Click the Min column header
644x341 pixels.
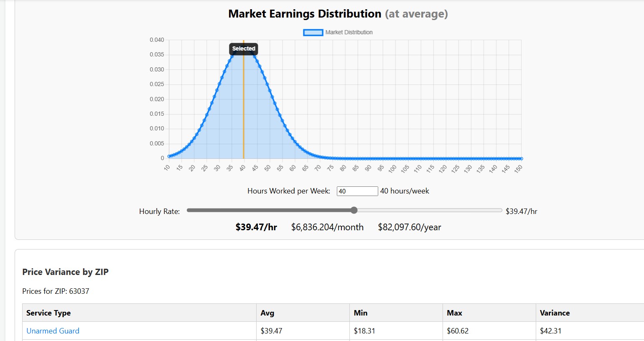click(x=360, y=313)
